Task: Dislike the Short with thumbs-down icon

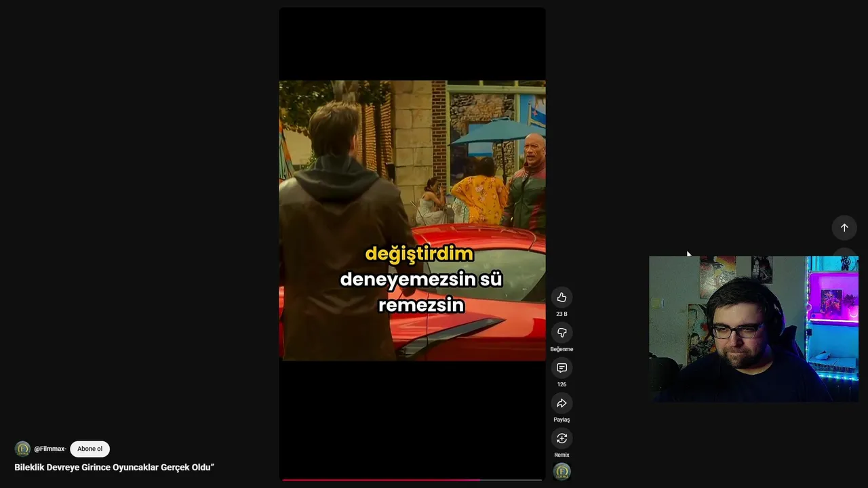Action: [x=561, y=333]
